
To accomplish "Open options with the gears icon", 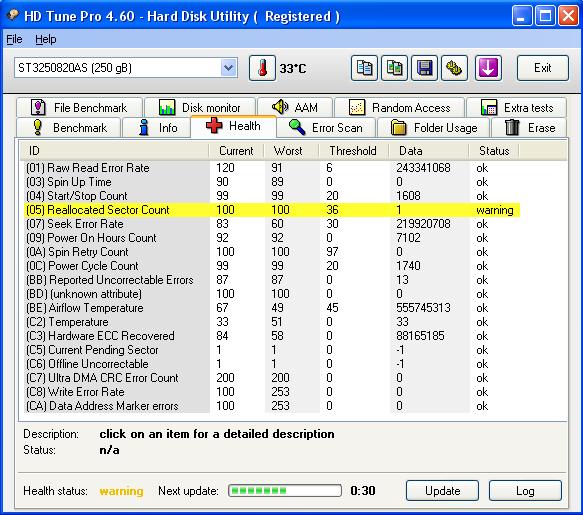I will click(454, 68).
